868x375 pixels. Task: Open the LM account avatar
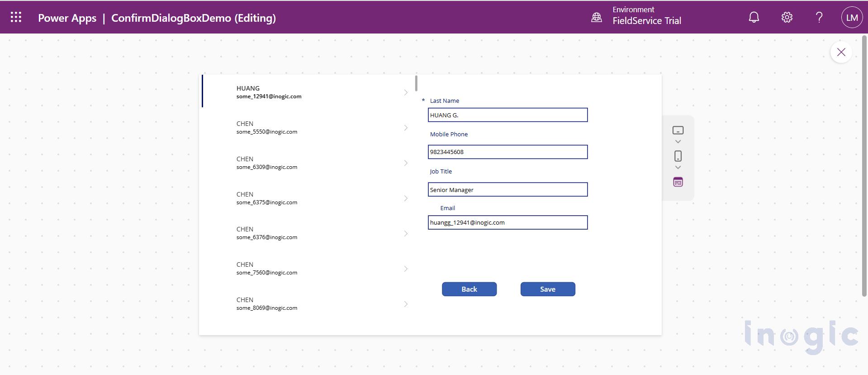(852, 17)
